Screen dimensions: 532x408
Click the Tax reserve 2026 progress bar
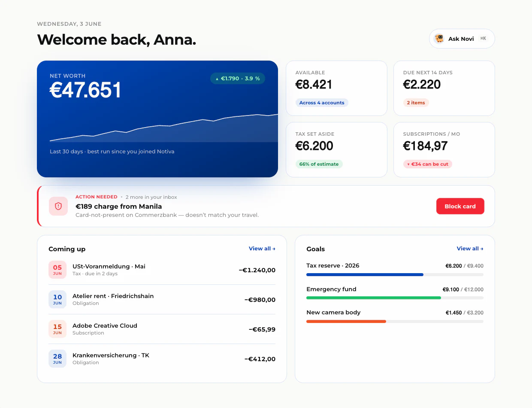click(395, 274)
